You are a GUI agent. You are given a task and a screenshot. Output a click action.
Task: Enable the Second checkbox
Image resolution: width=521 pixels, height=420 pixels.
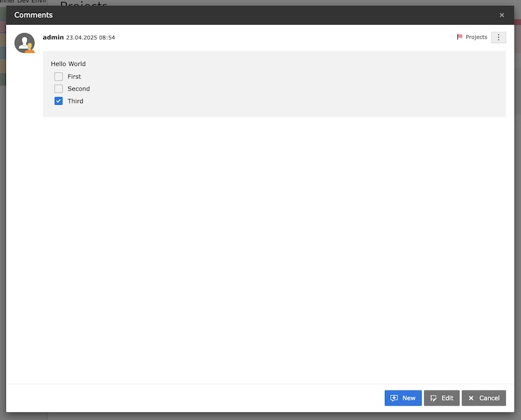[59, 89]
